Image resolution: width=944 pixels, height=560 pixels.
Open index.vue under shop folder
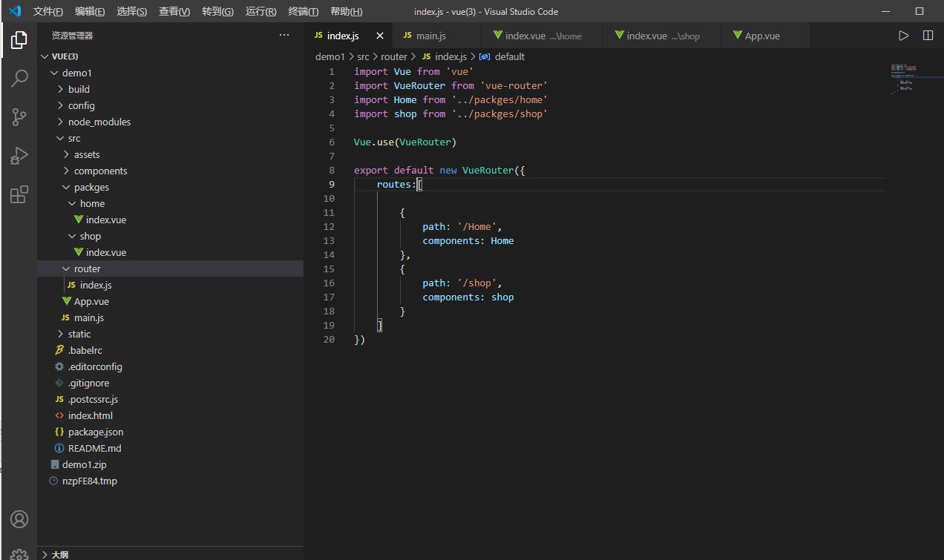point(170,252)
